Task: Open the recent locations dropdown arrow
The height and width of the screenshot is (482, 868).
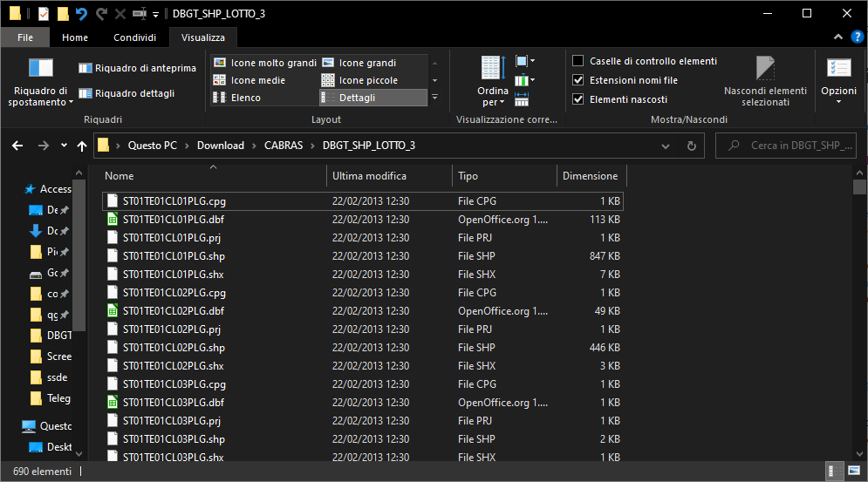Action: click(x=63, y=146)
